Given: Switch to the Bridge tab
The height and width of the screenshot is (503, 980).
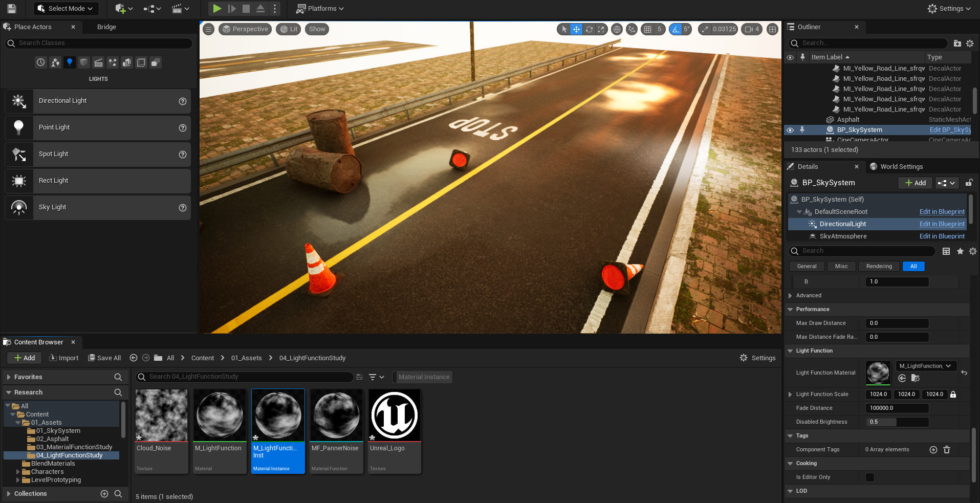Looking at the screenshot, I should (x=106, y=27).
